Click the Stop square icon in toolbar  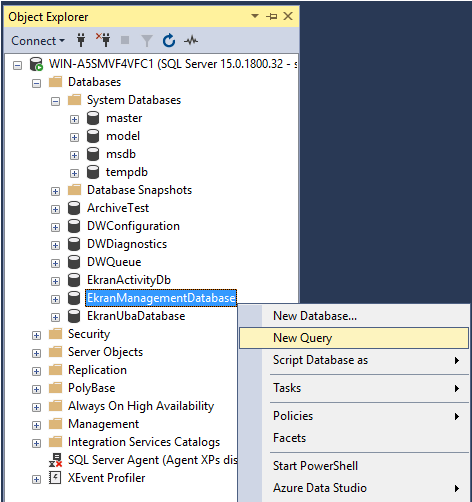pyautogui.click(x=125, y=40)
